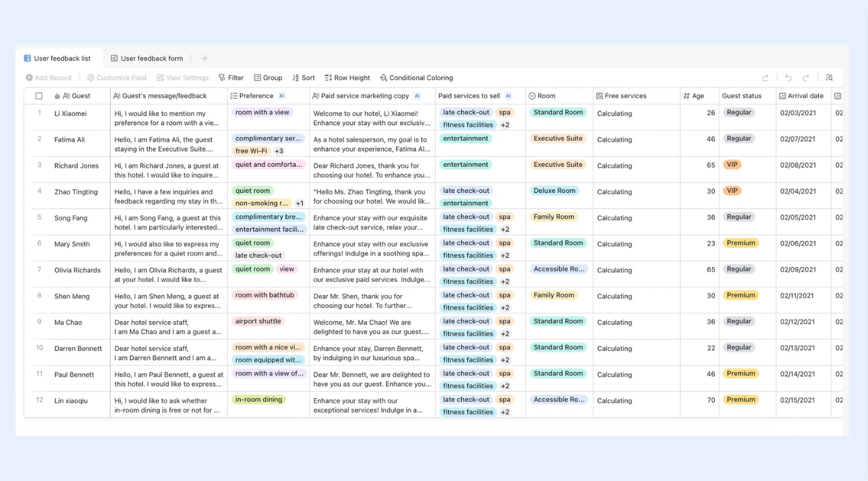Click Shen Meng's guest cell
868x481 pixels.
(80, 300)
